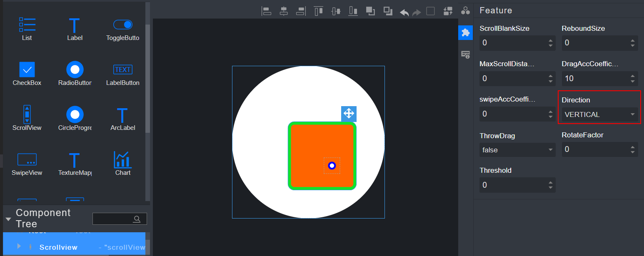Click the align top toolbar icon
644x256 pixels.
319,11
